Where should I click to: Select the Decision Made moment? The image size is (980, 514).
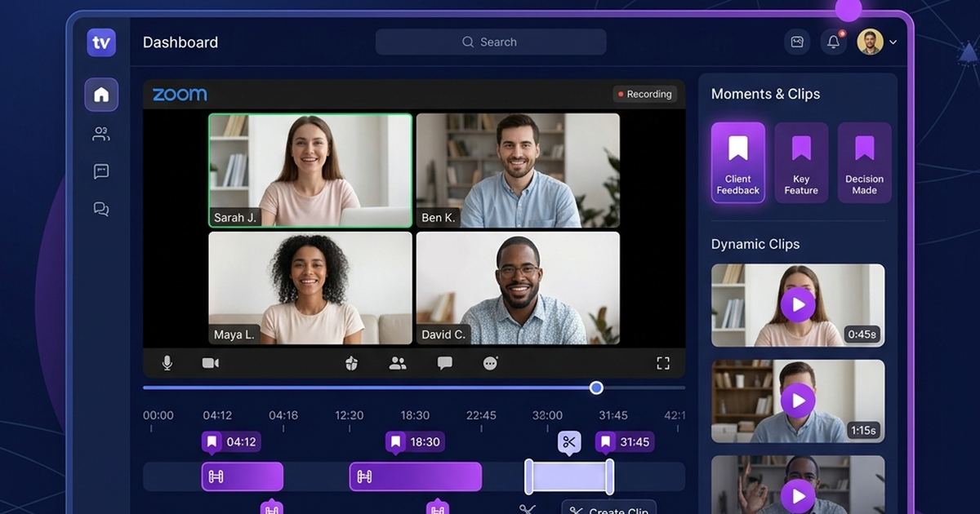(864, 162)
